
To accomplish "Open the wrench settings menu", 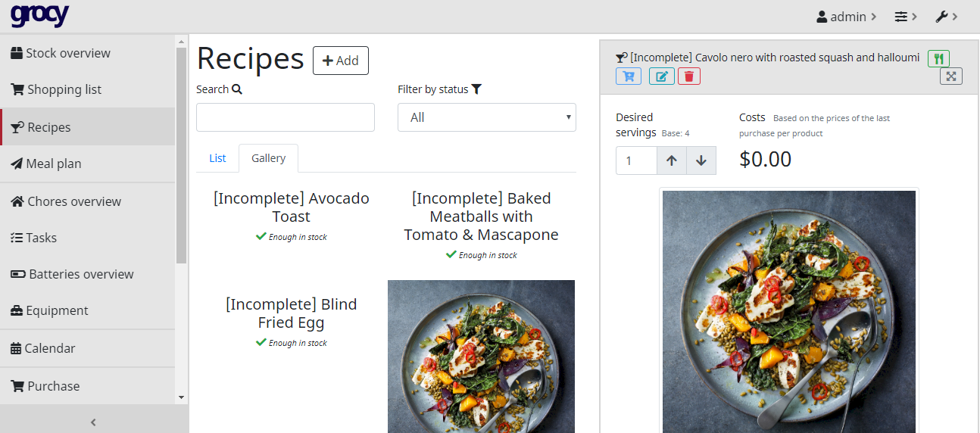I will [x=947, y=16].
